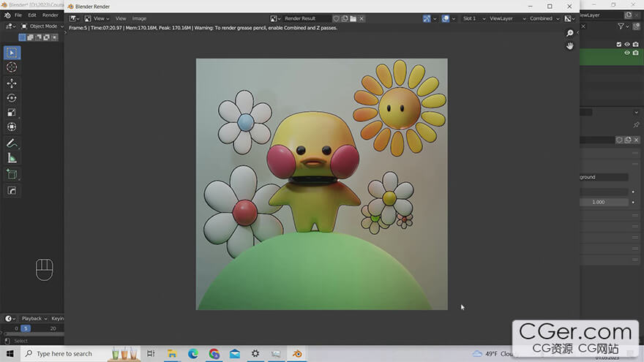Unlink the Render Result image with X

(362, 18)
